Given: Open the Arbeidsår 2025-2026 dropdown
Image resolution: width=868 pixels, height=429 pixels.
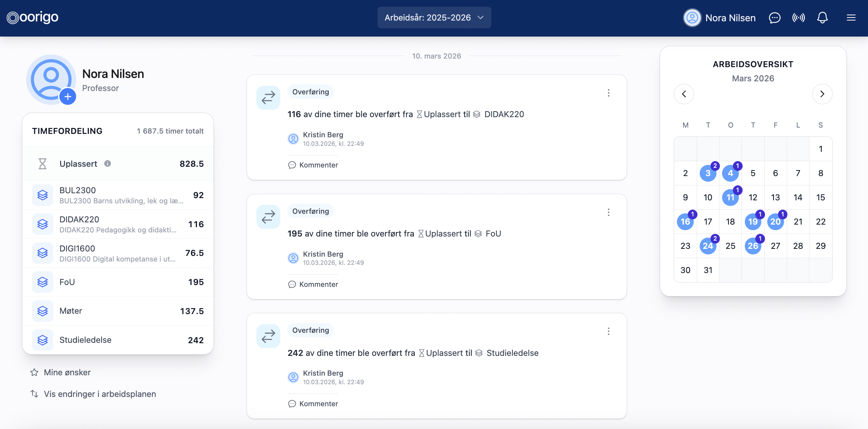Looking at the screenshot, I should click(x=434, y=18).
